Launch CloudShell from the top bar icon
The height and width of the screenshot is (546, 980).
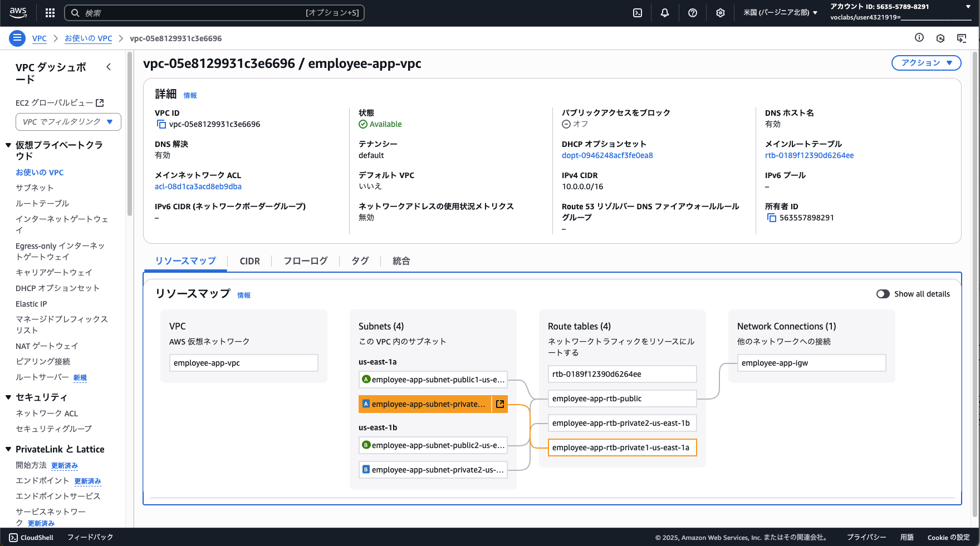pos(638,13)
